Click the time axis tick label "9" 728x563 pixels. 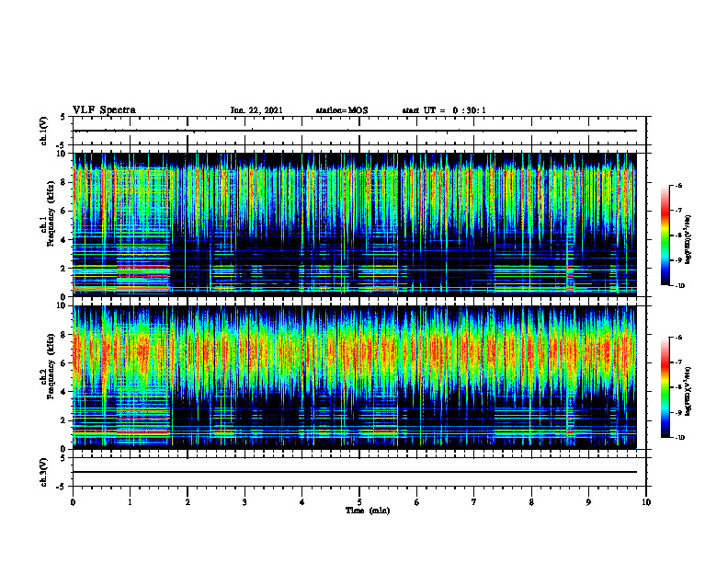pyautogui.click(x=588, y=502)
